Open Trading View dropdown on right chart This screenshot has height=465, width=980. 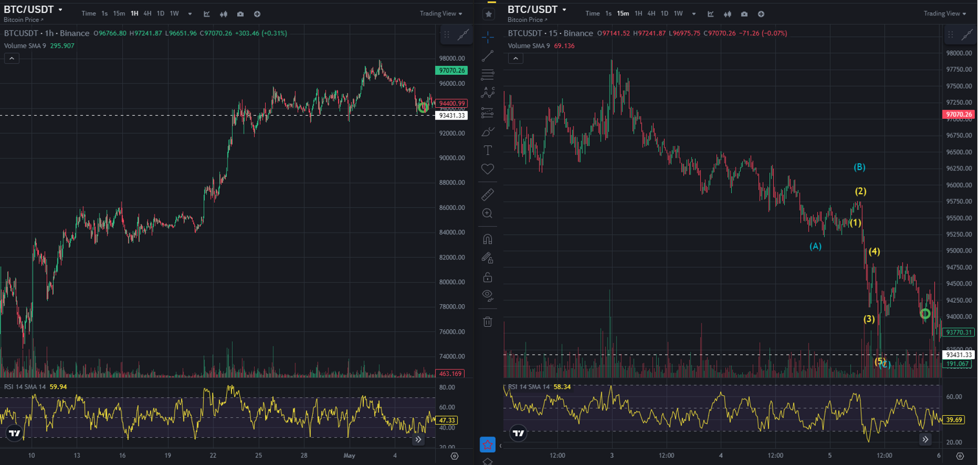tap(944, 14)
